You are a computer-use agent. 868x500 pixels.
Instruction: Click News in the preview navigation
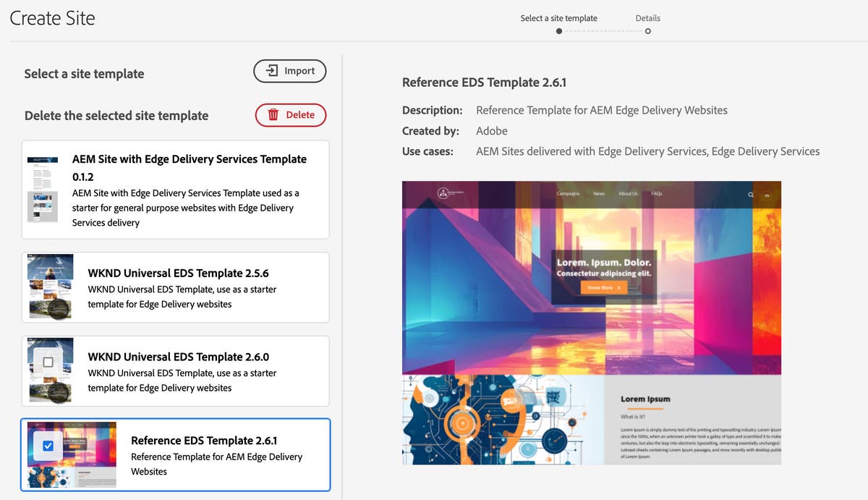tap(599, 194)
